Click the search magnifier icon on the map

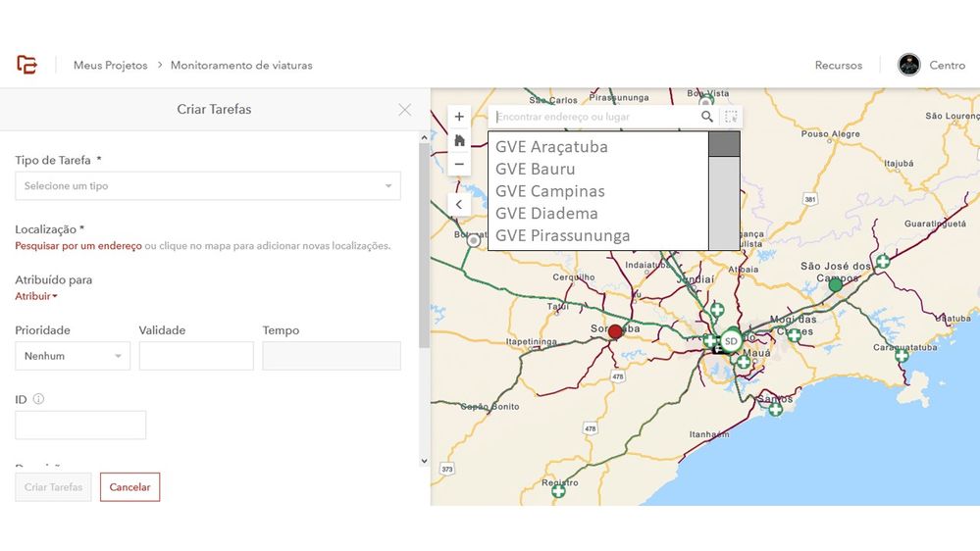click(707, 117)
